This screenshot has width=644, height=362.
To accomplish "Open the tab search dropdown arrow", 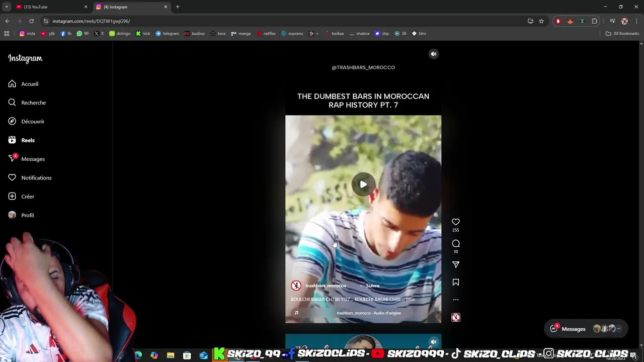I will click(6, 7).
